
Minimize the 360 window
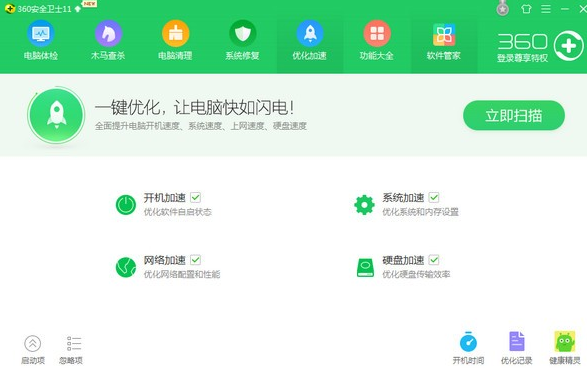coord(565,9)
